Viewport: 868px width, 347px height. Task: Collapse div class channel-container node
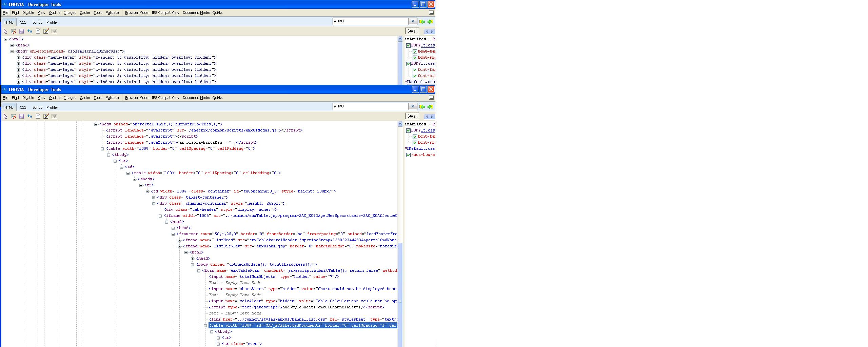tap(154, 204)
